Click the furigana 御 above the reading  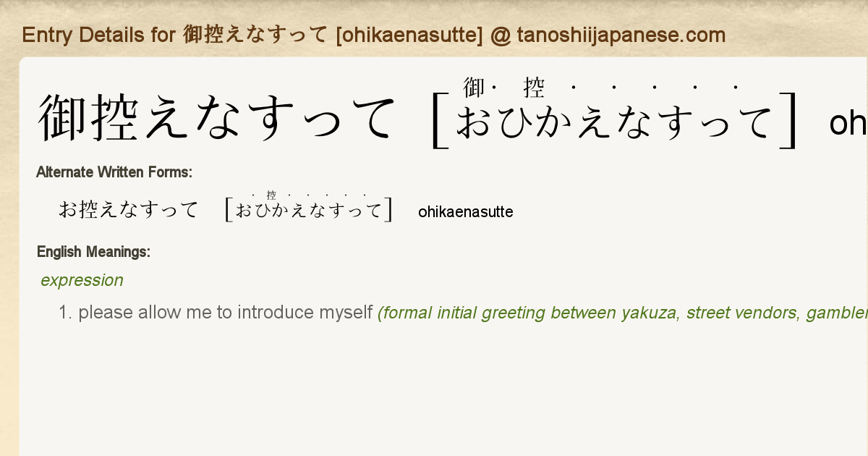point(474,88)
